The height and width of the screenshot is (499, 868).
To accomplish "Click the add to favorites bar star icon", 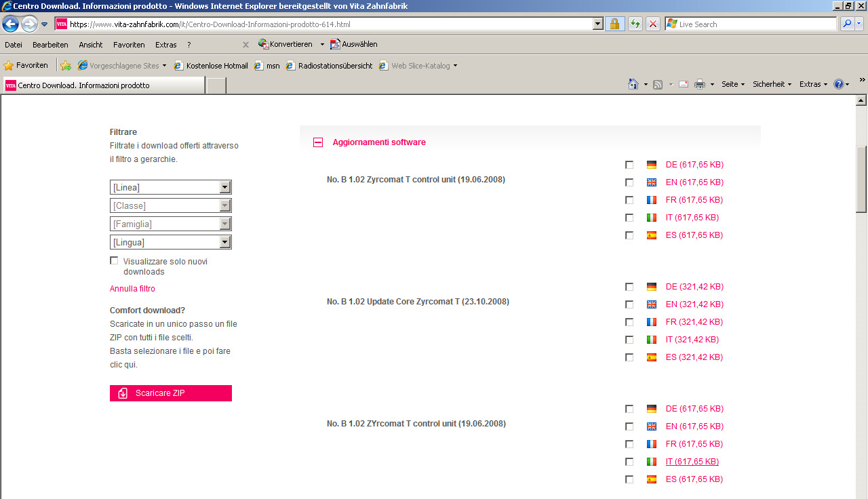I will click(x=66, y=66).
